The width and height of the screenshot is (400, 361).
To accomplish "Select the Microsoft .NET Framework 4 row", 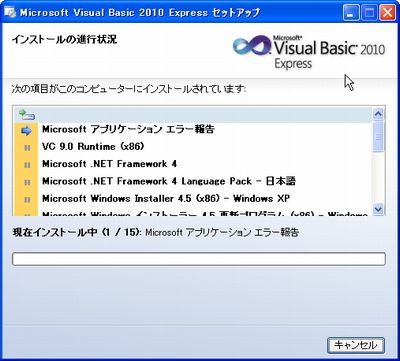I will tap(193, 164).
